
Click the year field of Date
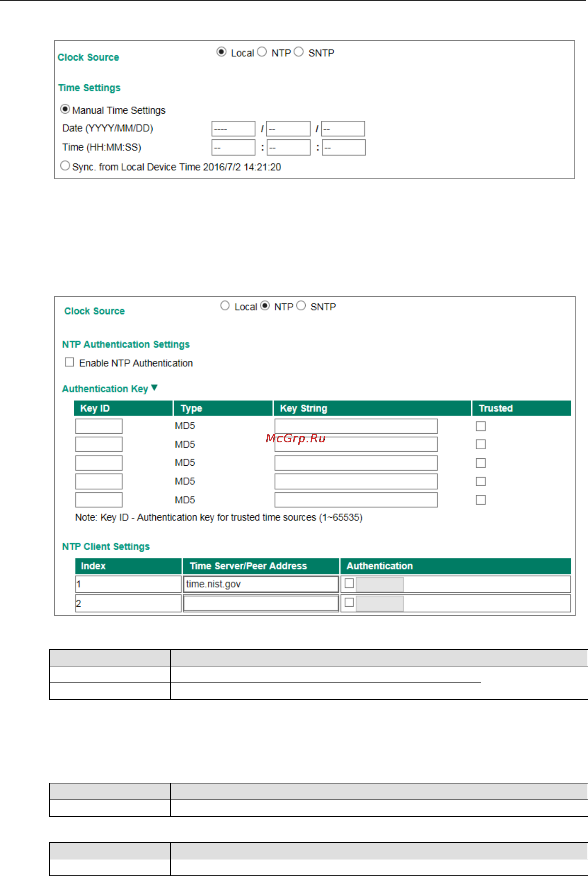[x=233, y=129]
